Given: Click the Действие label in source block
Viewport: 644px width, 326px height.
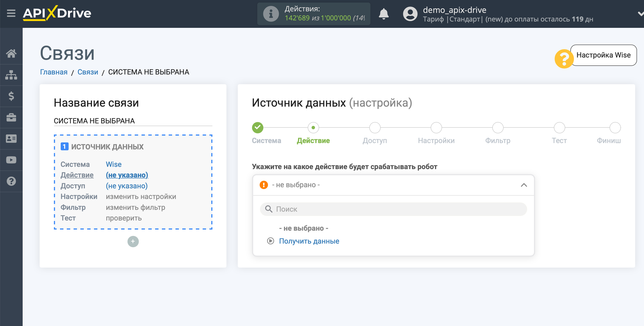Looking at the screenshot, I should click(x=77, y=175).
